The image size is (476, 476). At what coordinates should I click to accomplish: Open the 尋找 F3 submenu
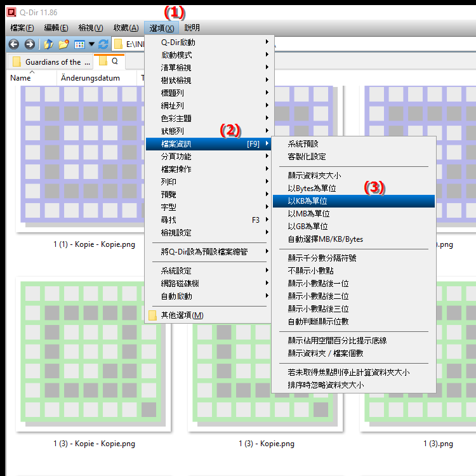click(209, 220)
